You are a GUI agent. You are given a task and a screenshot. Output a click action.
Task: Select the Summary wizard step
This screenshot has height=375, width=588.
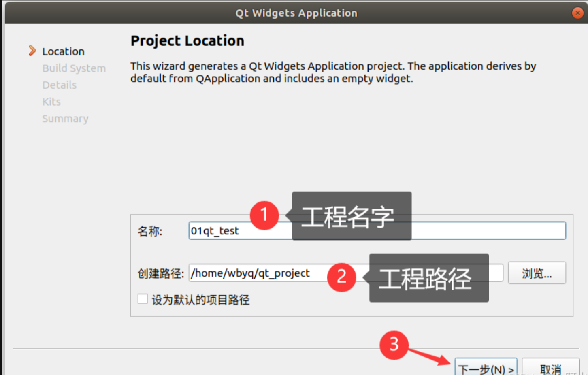[x=65, y=119]
